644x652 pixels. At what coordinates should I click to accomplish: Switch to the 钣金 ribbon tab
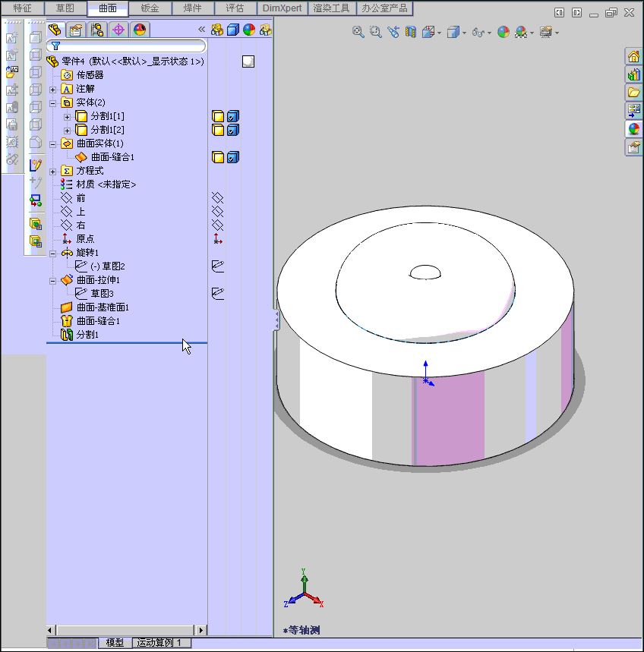tap(150, 8)
